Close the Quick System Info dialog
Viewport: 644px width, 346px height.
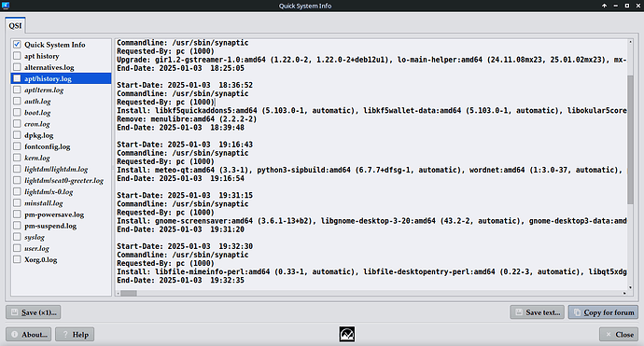[x=619, y=335]
